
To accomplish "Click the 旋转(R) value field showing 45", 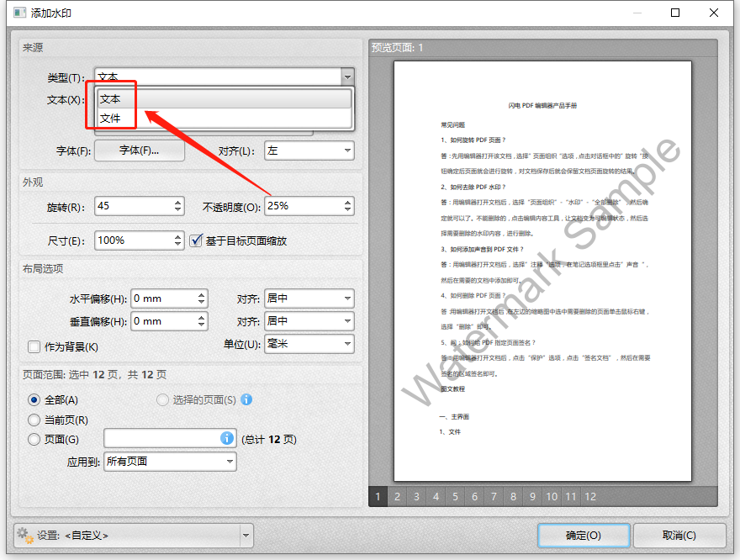I will [x=134, y=206].
